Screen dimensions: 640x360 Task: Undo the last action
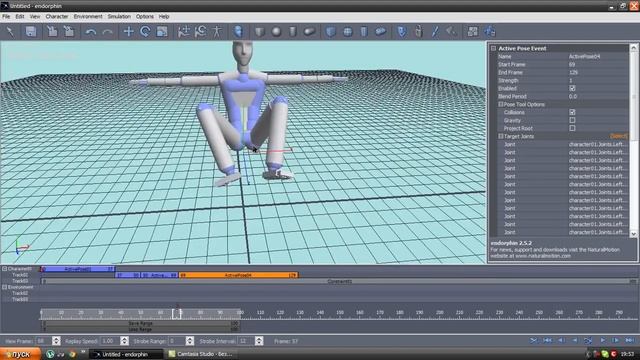(91, 31)
